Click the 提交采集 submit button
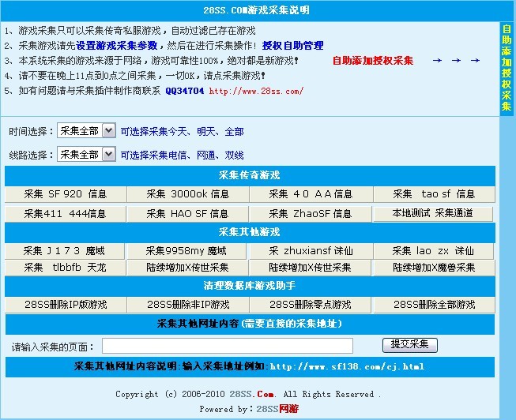The height and width of the screenshot is (420, 516). (409, 345)
